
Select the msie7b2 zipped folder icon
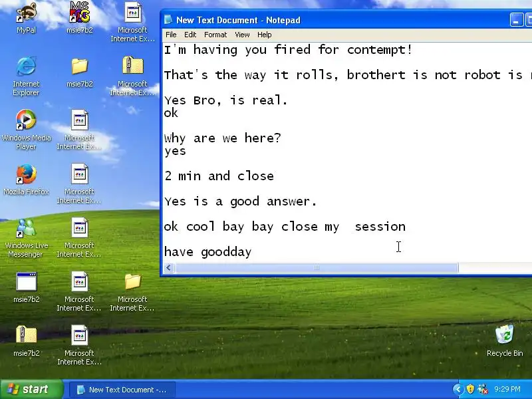click(x=26, y=341)
